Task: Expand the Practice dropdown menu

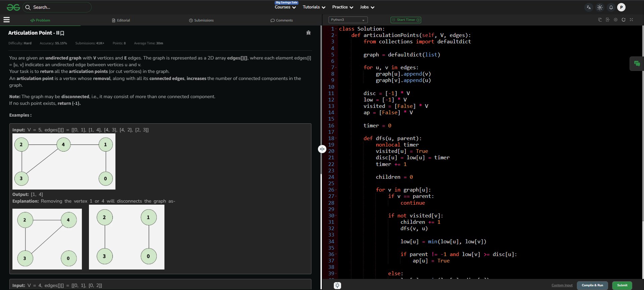Action: (342, 7)
